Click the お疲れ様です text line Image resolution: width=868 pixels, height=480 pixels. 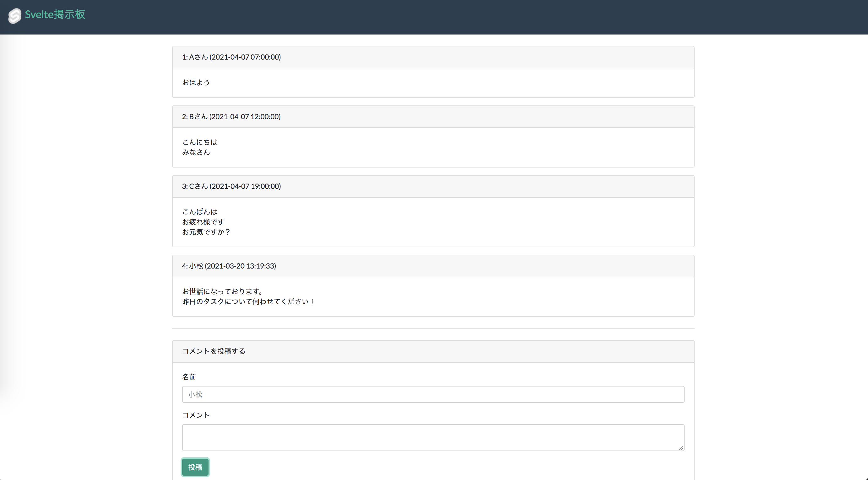[x=203, y=222]
